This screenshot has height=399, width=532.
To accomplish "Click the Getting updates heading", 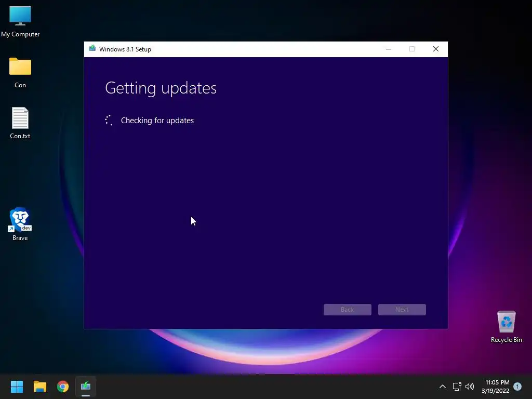I will coord(161,88).
